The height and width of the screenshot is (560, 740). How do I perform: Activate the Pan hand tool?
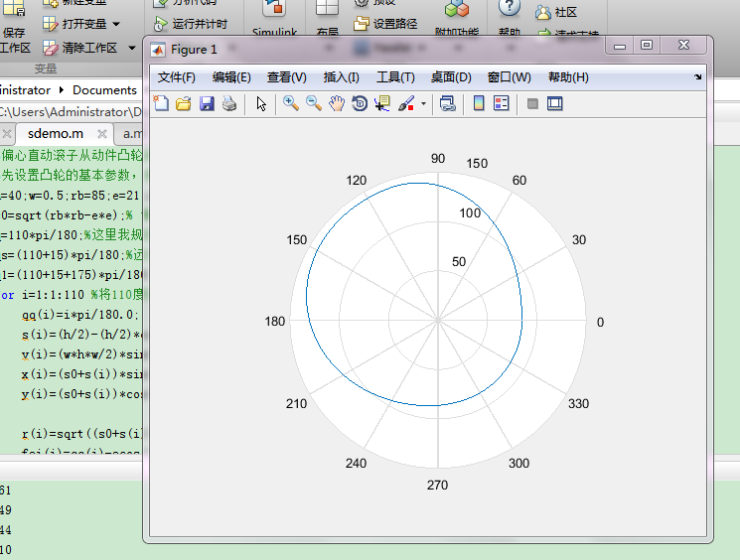click(x=337, y=103)
